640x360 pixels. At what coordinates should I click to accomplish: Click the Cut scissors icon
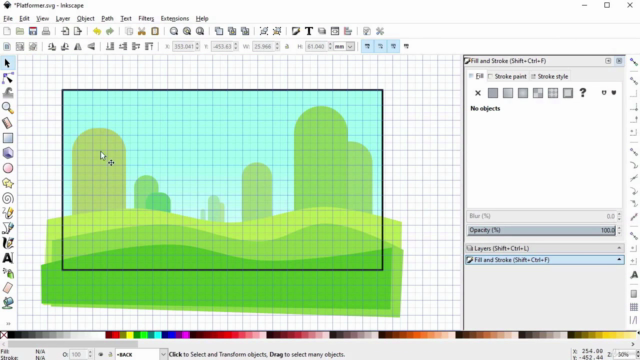tap(142, 31)
